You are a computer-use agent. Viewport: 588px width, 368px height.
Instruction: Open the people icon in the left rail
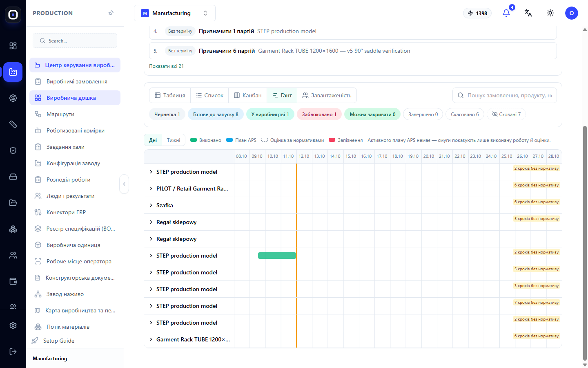[13, 255]
